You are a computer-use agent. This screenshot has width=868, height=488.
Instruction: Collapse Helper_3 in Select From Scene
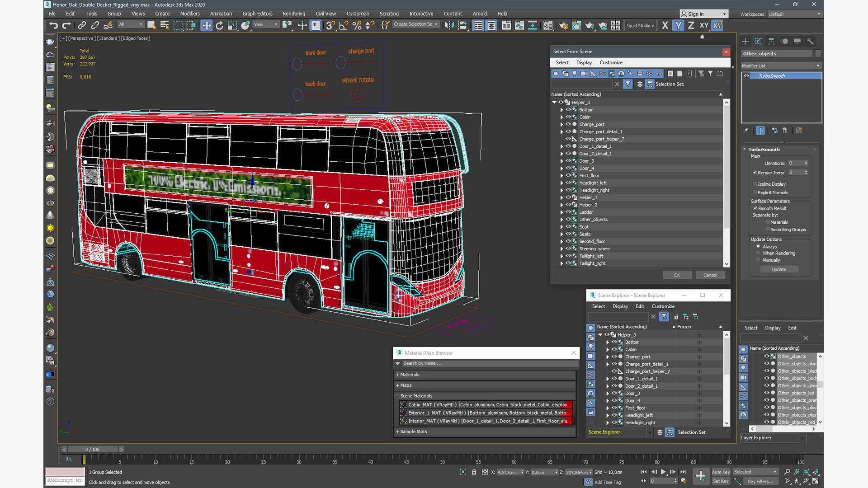pos(554,103)
